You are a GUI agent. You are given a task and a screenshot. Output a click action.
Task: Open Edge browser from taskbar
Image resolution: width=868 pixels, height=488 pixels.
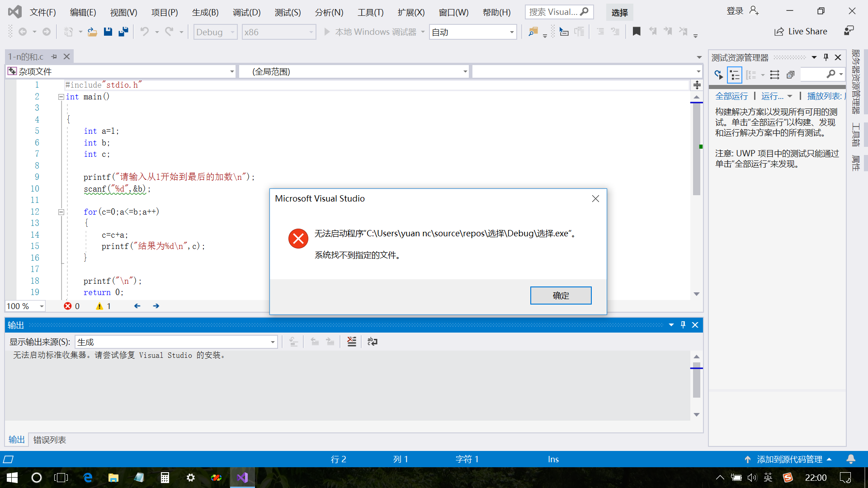click(x=88, y=478)
